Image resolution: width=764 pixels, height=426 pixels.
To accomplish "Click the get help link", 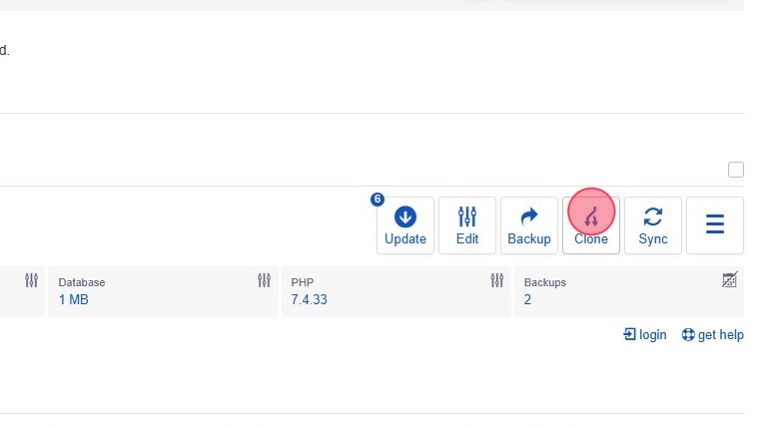I will click(x=713, y=335).
